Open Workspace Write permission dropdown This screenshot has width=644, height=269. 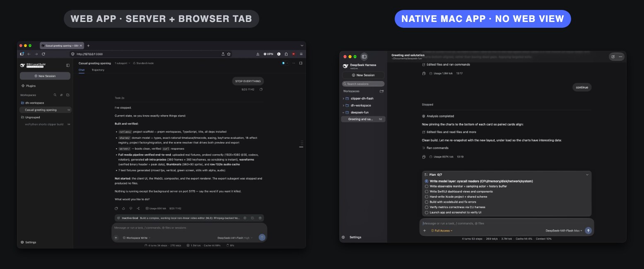coord(137,238)
